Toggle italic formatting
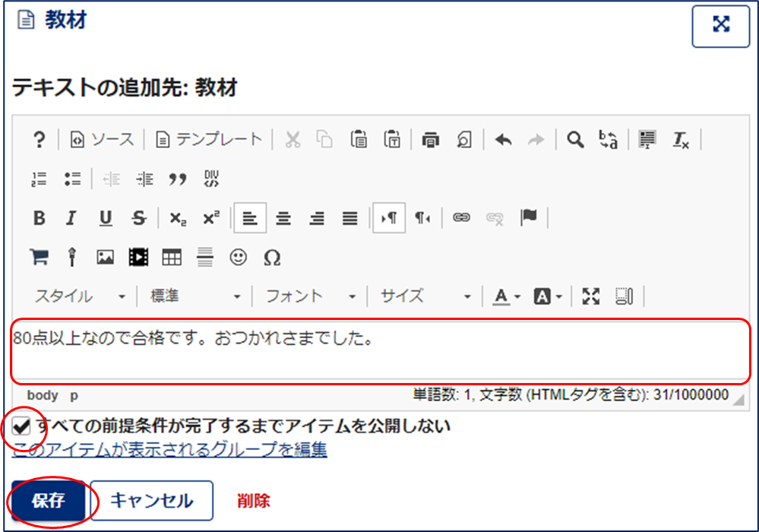The width and height of the screenshot is (759, 532). click(x=71, y=218)
